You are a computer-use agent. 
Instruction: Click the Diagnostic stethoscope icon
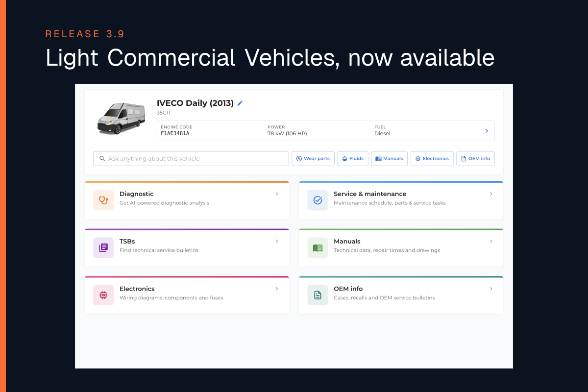point(103,200)
